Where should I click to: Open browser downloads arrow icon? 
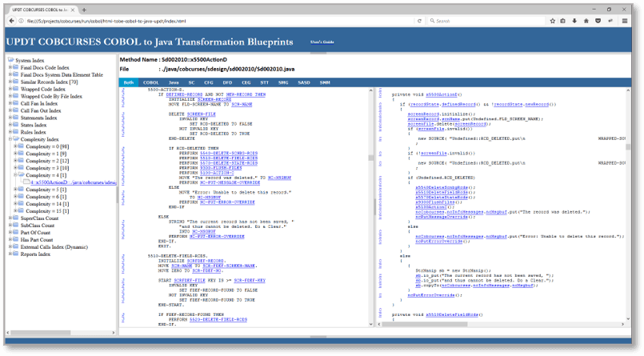tap(574, 21)
